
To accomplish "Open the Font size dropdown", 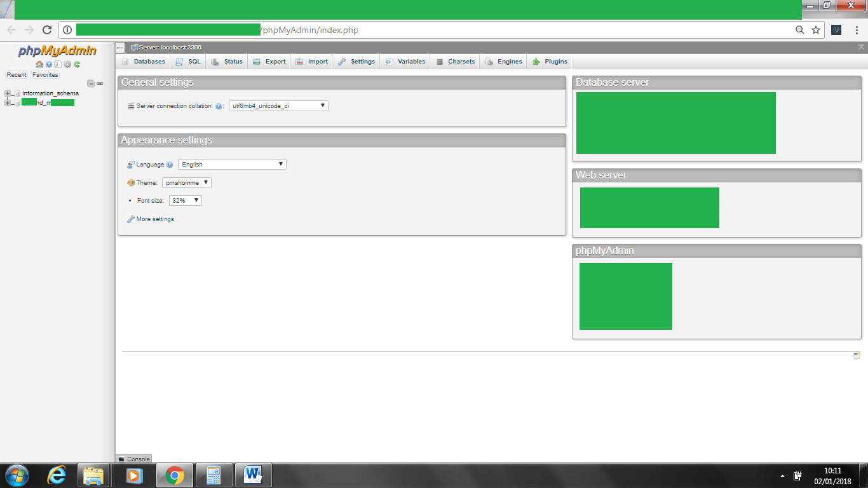I will (186, 201).
